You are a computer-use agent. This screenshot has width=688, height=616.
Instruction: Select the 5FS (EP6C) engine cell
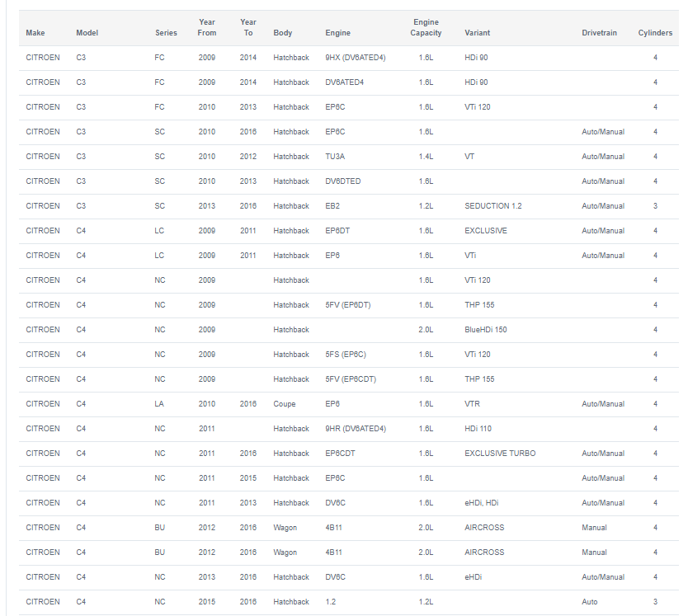346,355
